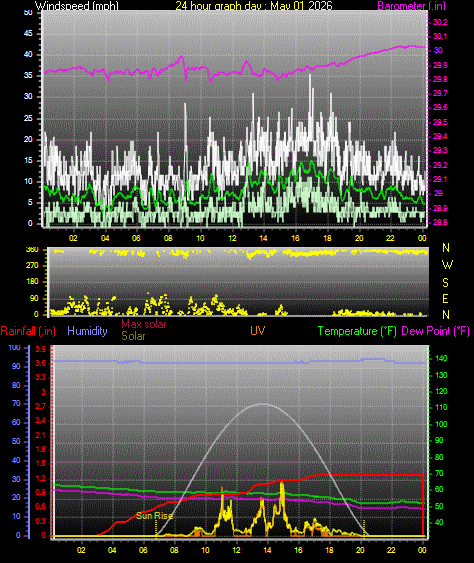
Task: Click the Humidity legend label
Action: 87,331
